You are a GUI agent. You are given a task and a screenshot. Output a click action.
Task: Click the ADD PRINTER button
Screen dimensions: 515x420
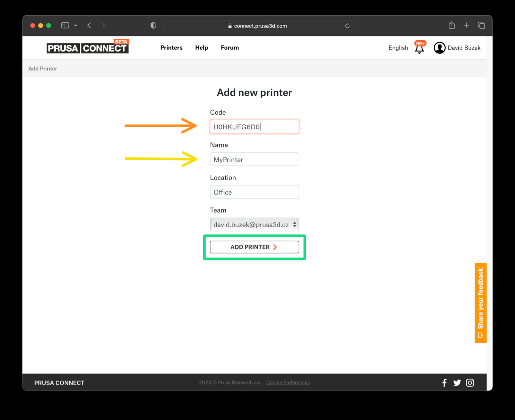coord(254,247)
